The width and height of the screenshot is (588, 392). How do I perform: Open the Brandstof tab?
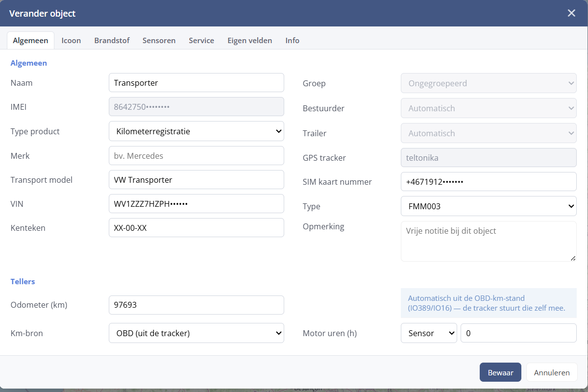click(112, 41)
